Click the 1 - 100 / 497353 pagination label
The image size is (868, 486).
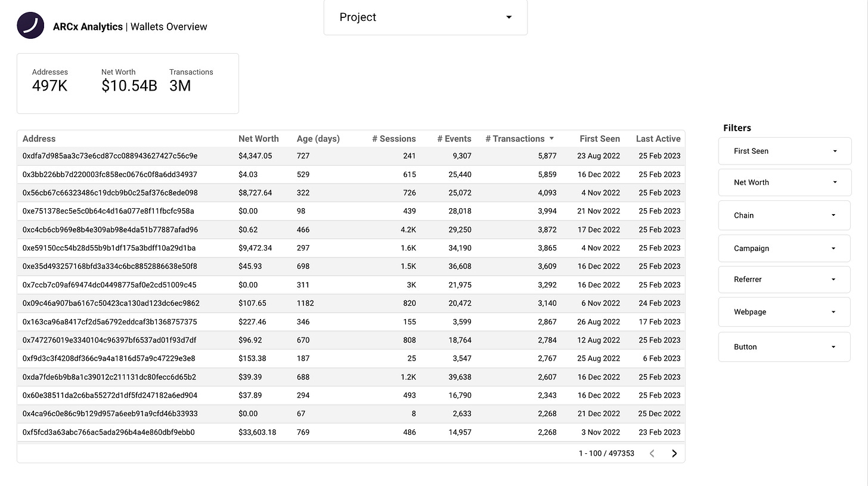click(x=606, y=453)
